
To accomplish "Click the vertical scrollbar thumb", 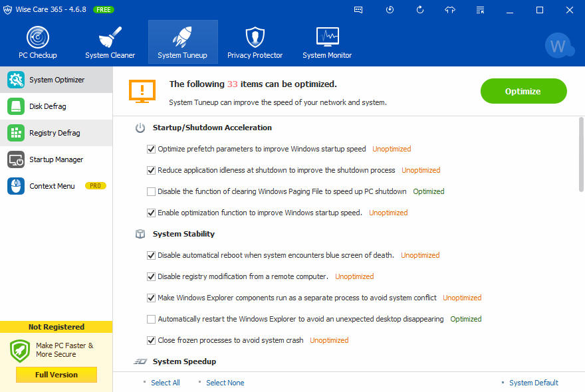I will click(x=581, y=154).
